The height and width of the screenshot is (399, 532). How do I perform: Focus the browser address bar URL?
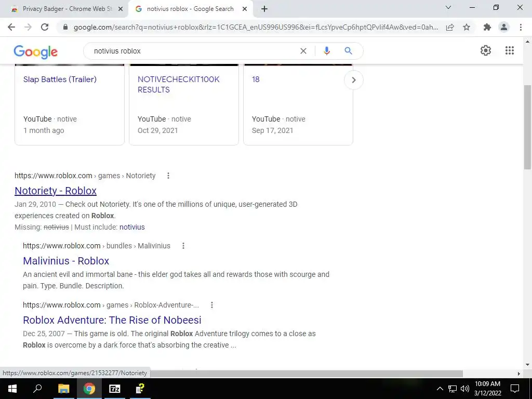click(256, 27)
